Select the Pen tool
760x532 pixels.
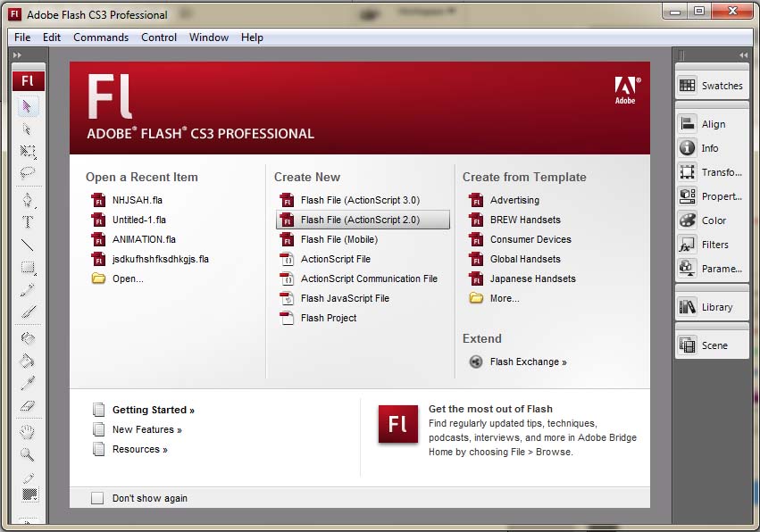[x=28, y=200]
